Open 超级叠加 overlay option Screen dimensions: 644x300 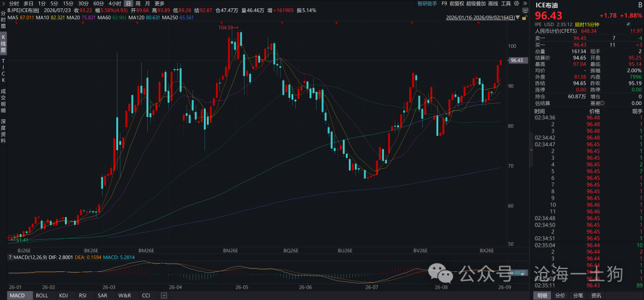tap(476, 4)
